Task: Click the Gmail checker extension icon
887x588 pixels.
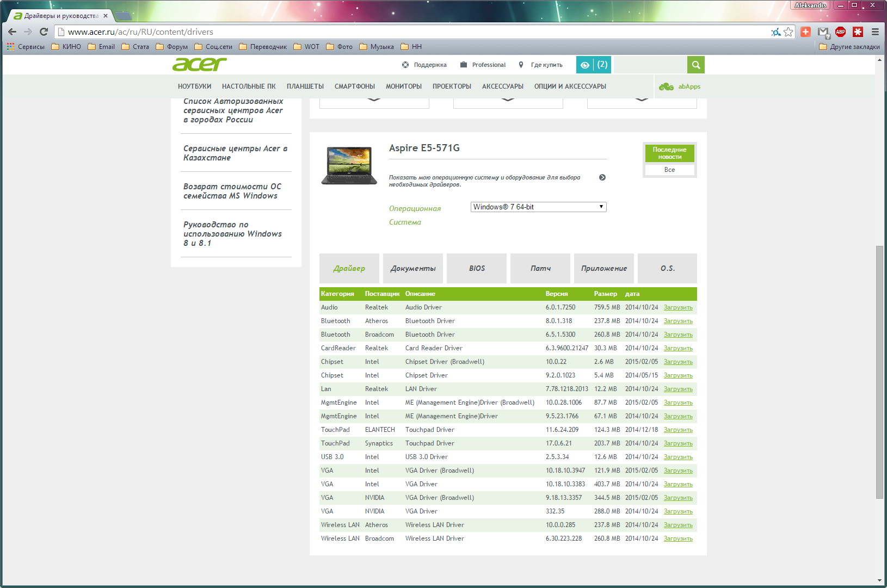Action: pos(823,33)
